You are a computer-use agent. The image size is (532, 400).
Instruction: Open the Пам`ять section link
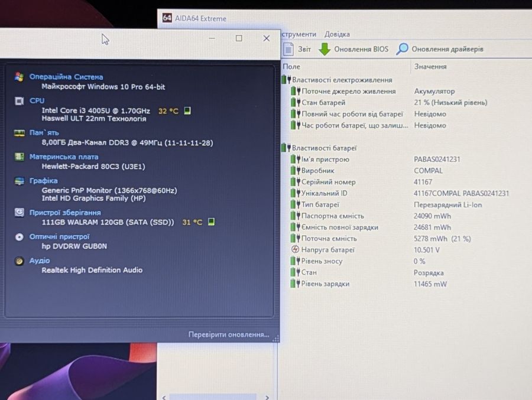pyautogui.click(x=44, y=133)
